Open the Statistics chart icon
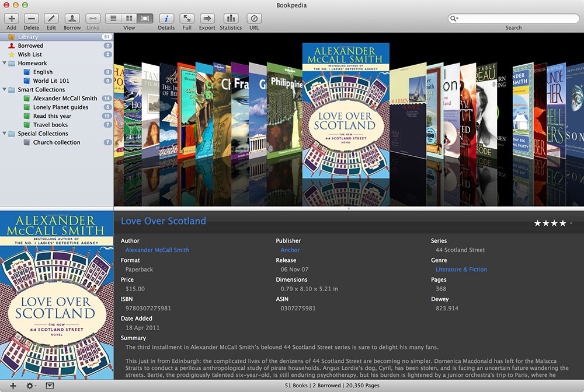The height and width of the screenshot is (392, 584). coord(231,18)
